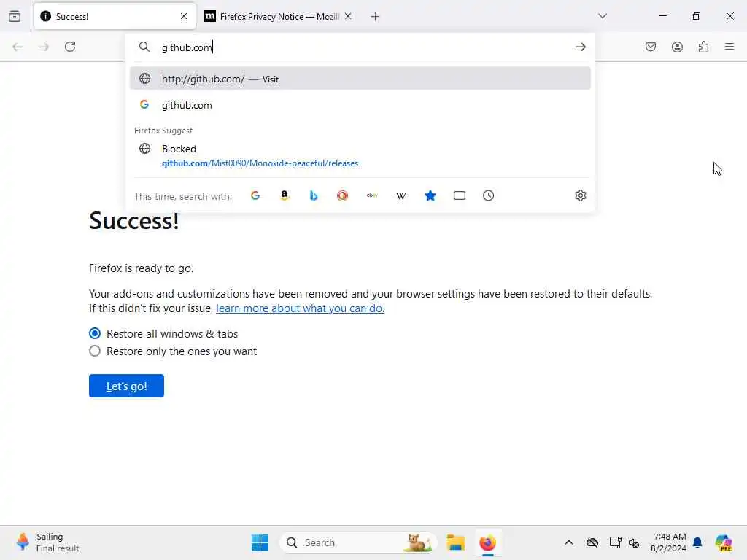Open the Sailing Final result widget
Viewport: 747px width, 560px height.
tap(47, 542)
